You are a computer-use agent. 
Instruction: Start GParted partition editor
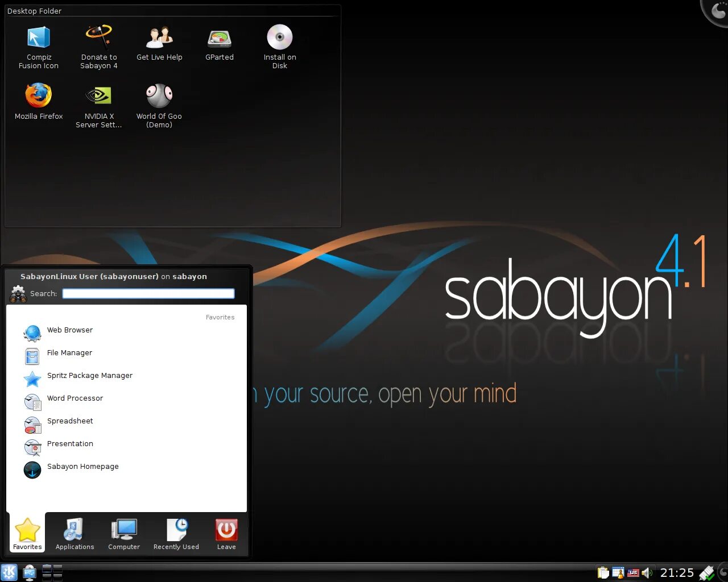pyautogui.click(x=220, y=44)
